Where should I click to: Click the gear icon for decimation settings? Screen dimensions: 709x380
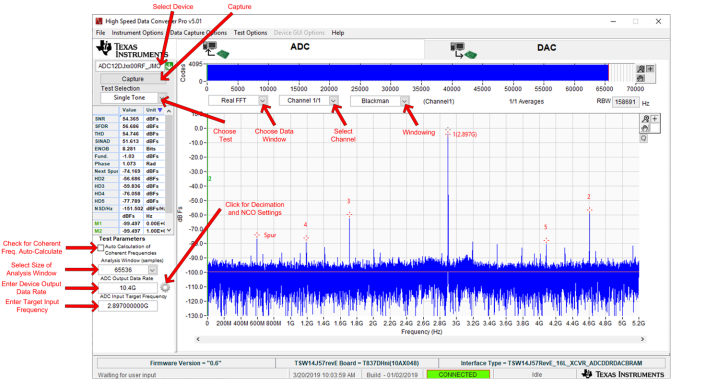(x=165, y=287)
